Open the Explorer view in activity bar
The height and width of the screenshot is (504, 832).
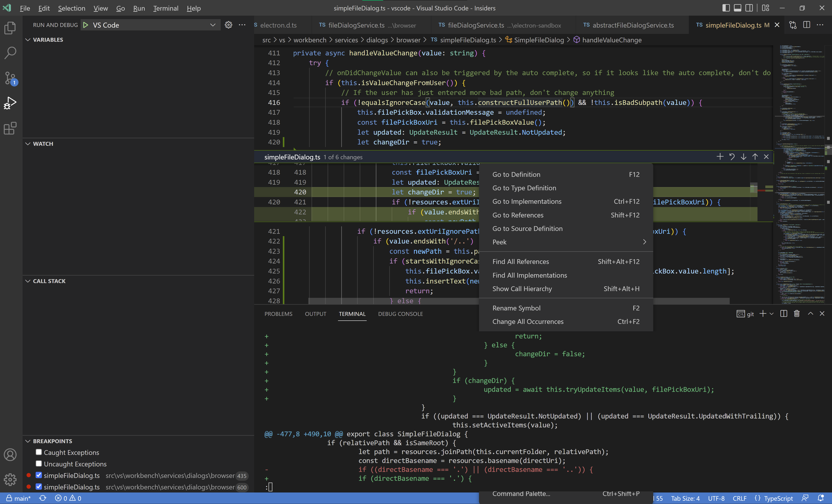click(x=10, y=28)
